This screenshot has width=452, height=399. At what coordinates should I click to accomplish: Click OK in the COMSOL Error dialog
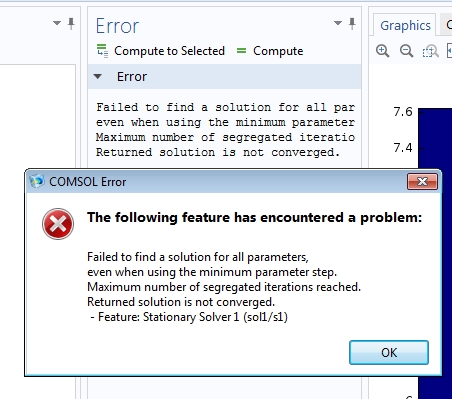(389, 352)
